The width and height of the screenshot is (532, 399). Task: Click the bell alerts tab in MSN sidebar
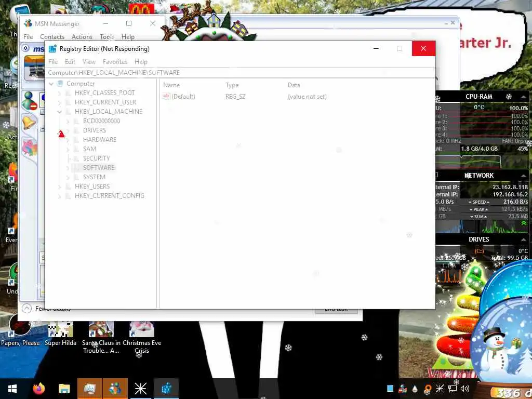[x=29, y=122]
